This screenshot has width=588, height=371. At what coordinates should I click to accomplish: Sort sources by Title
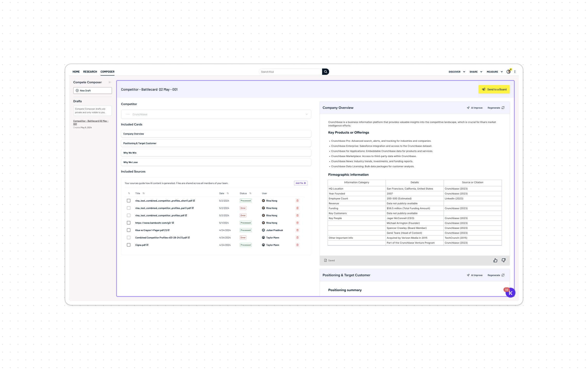coord(144,193)
